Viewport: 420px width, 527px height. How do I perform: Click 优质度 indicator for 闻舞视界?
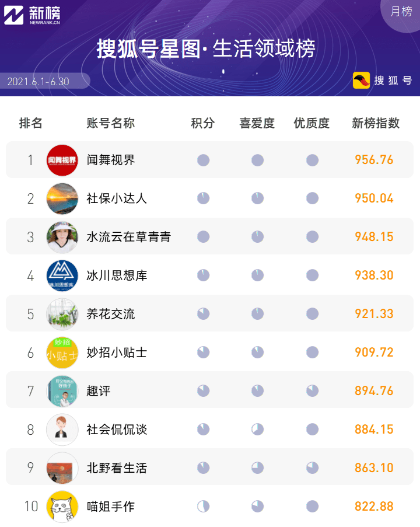[313, 160]
